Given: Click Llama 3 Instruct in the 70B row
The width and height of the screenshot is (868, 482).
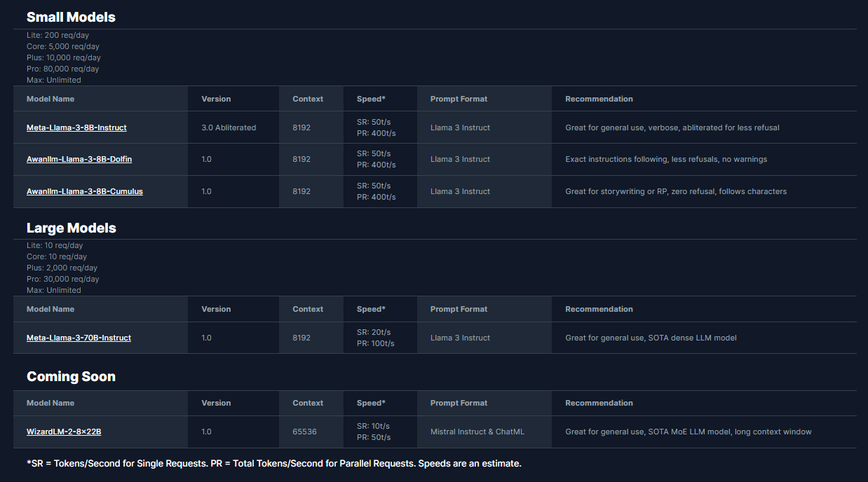Looking at the screenshot, I should (460, 338).
